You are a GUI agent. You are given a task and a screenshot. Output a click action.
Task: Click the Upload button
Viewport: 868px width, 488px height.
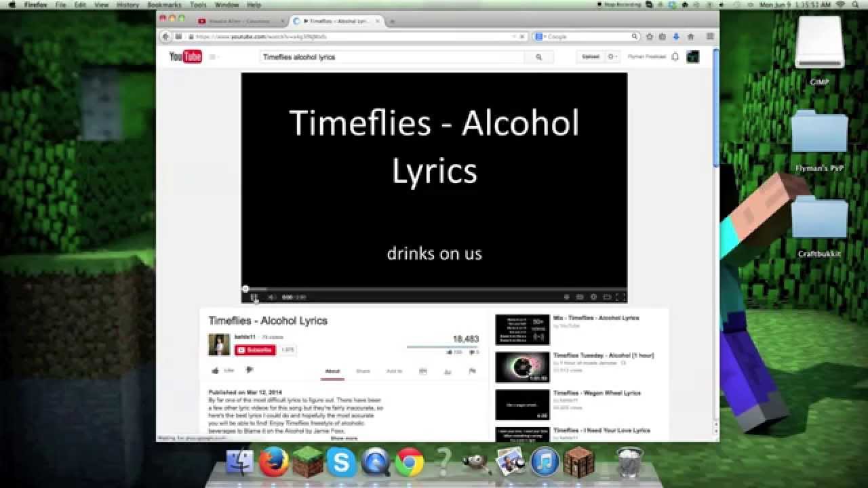(590, 57)
